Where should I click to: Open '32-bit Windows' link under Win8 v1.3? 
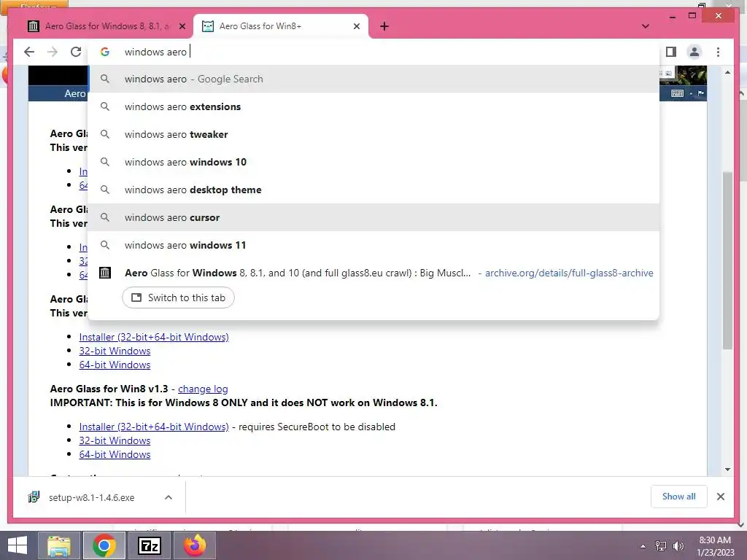pyautogui.click(x=115, y=440)
